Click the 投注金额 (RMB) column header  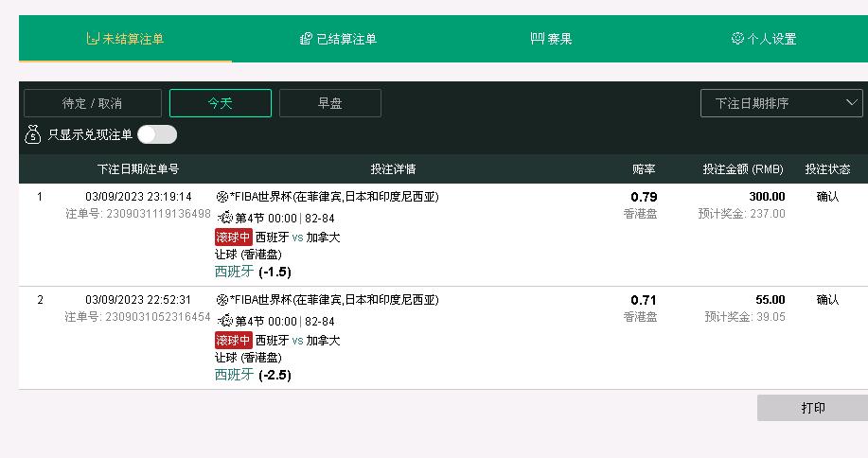coord(743,169)
